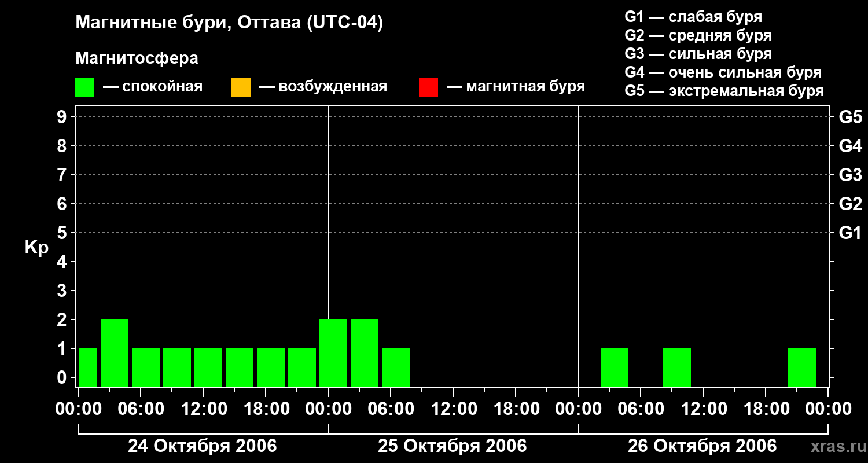Click the G2 label on right axis
The height and width of the screenshot is (463, 868).
[x=850, y=204]
